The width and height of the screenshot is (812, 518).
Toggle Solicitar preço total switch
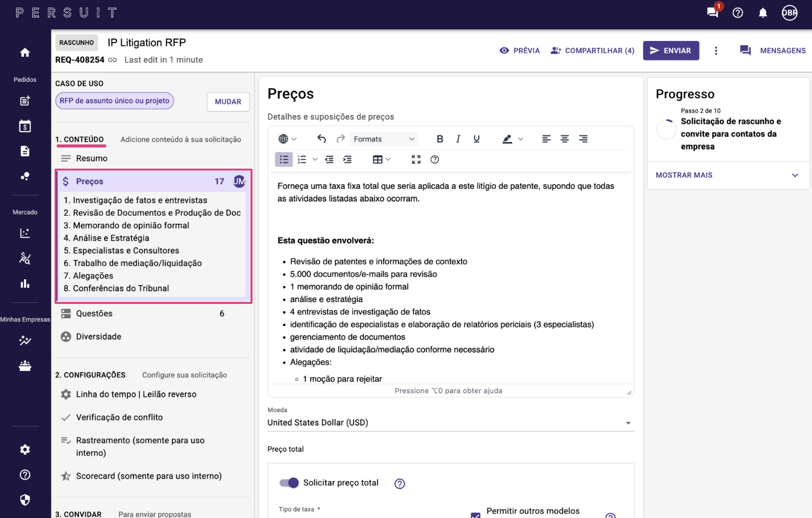pos(289,483)
